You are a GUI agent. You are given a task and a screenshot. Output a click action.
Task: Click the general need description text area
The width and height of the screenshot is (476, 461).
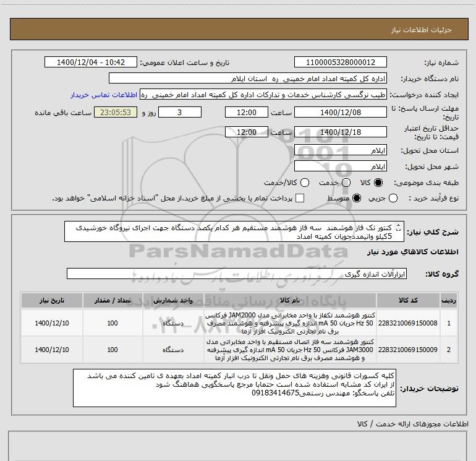[x=234, y=231]
